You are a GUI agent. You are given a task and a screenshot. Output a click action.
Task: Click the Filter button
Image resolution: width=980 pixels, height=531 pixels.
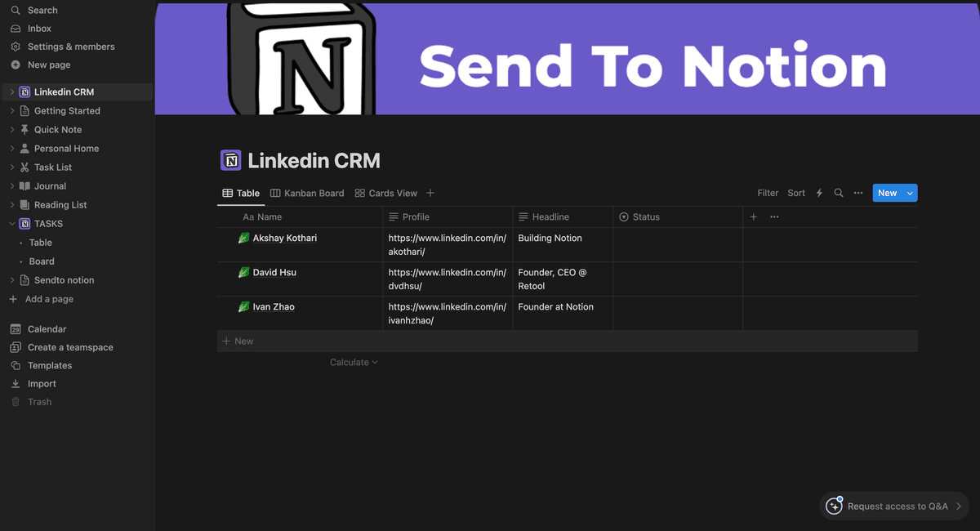[x=768, y=194]
